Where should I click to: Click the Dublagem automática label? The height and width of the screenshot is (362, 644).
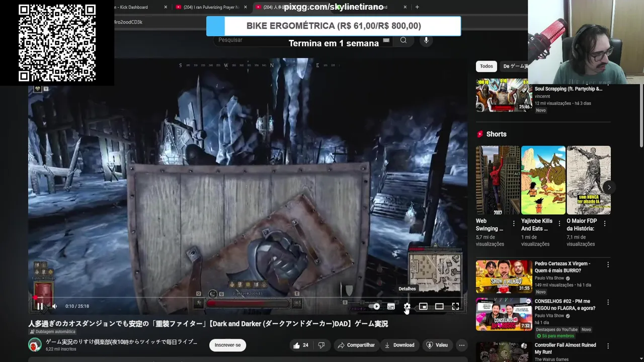click(52, 332)
